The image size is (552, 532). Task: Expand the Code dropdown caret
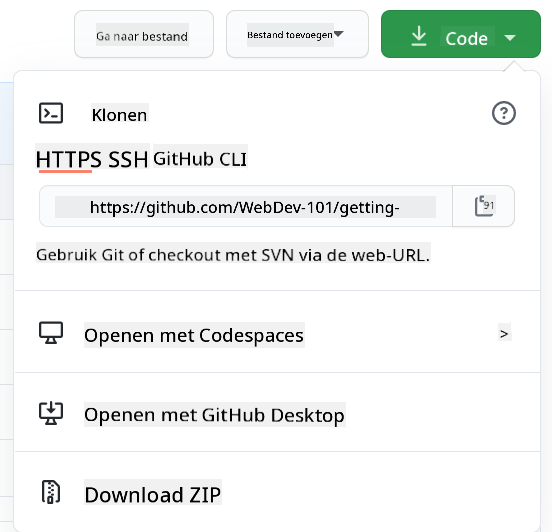pyautogui.click(x=510, y=37)
